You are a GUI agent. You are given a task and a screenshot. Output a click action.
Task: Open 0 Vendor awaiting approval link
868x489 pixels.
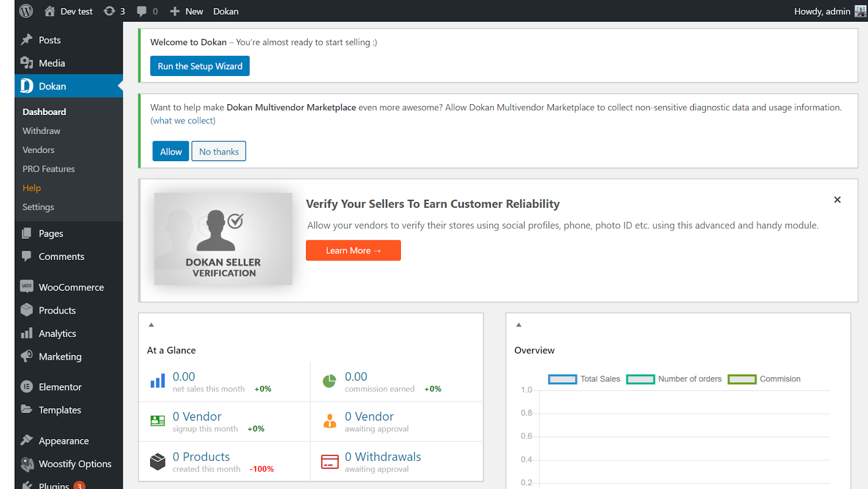point(369,416)
